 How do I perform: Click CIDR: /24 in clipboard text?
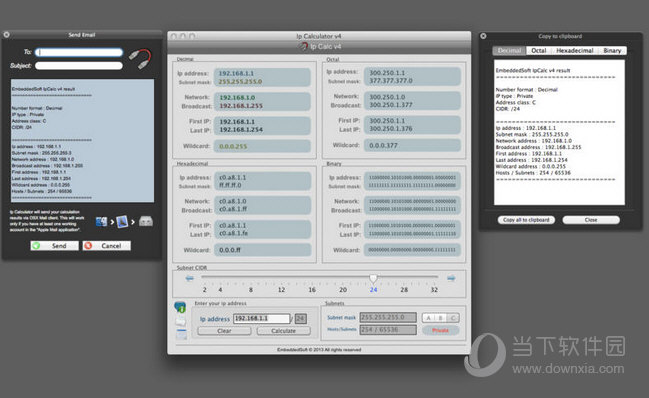coord(508,109)
